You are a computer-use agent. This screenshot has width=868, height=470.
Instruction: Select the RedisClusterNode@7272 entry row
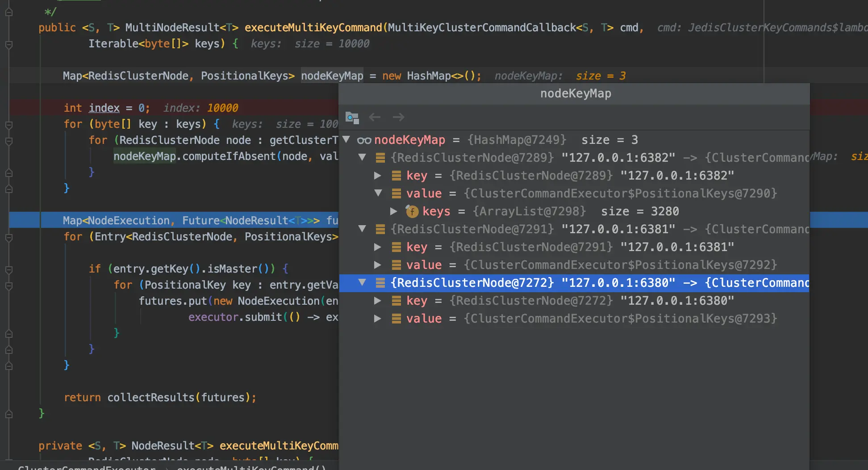click(x=574, y=283)
